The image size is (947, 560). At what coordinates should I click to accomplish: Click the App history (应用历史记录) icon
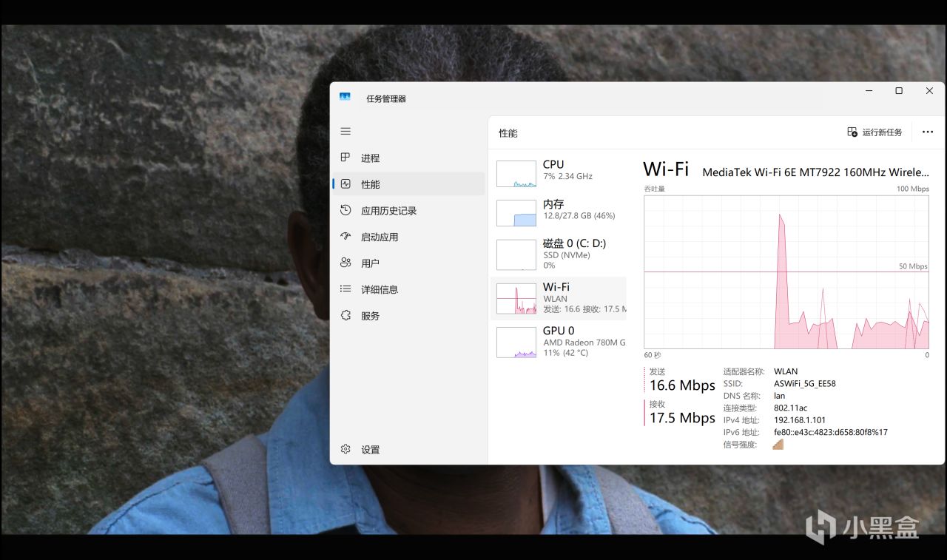click(x=346, y=210)
